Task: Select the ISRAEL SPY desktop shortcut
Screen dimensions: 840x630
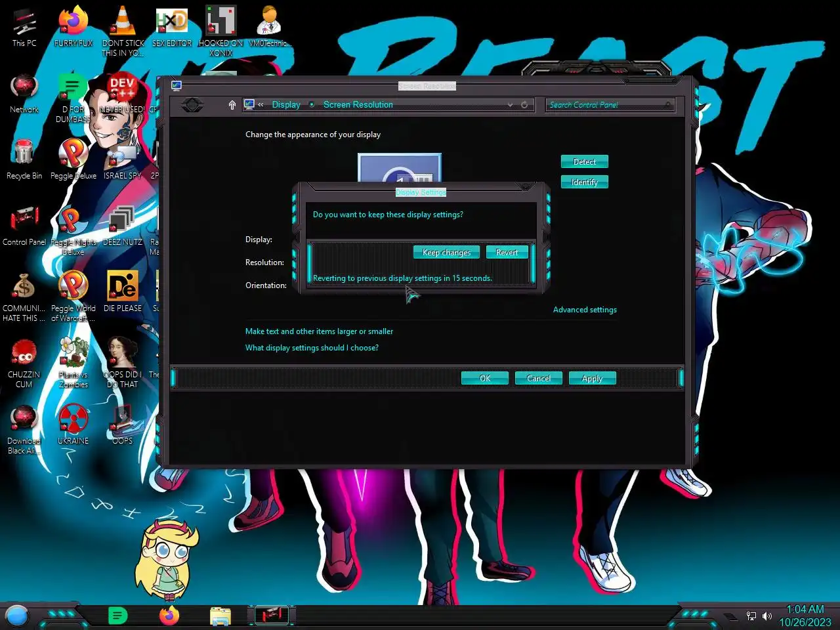Action: click(x=123, y=161)
